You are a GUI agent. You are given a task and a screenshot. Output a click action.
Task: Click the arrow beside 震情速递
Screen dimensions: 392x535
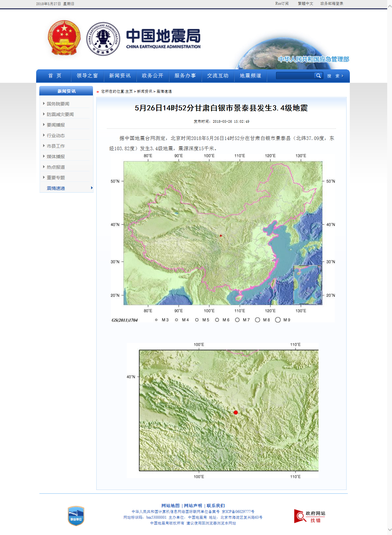[x=92, y=188]
